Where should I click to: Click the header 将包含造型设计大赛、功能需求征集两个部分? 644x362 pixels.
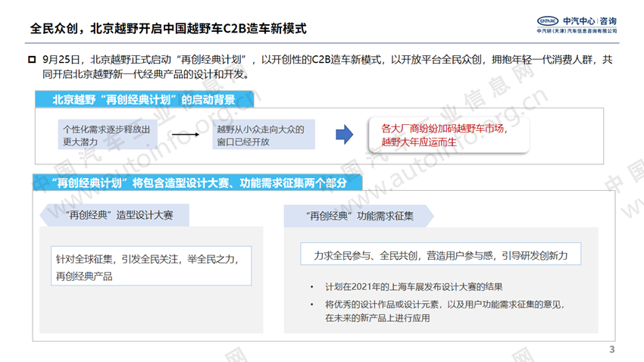(197, 183)
